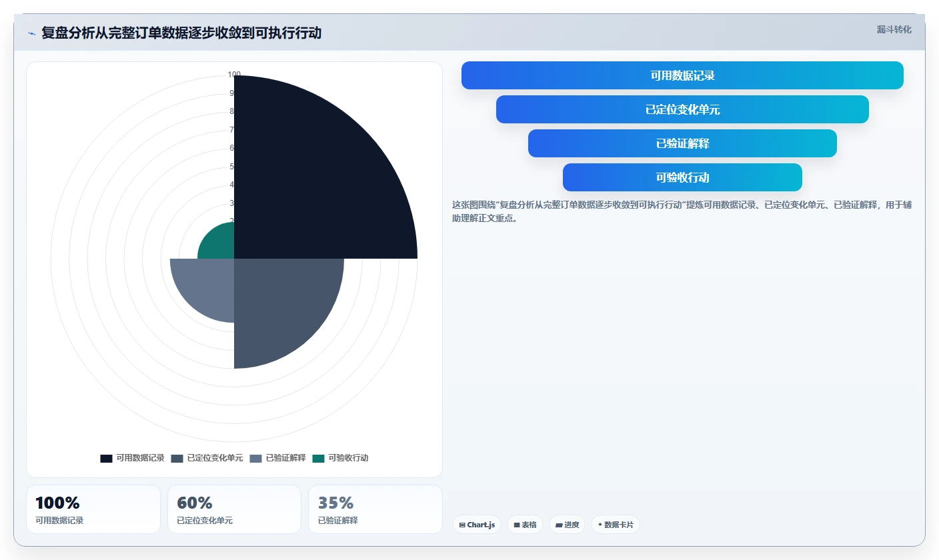Click the Chart.js tag chip
Image resolution: width=939 pixels, height=560 pixels.
point(477,525)
